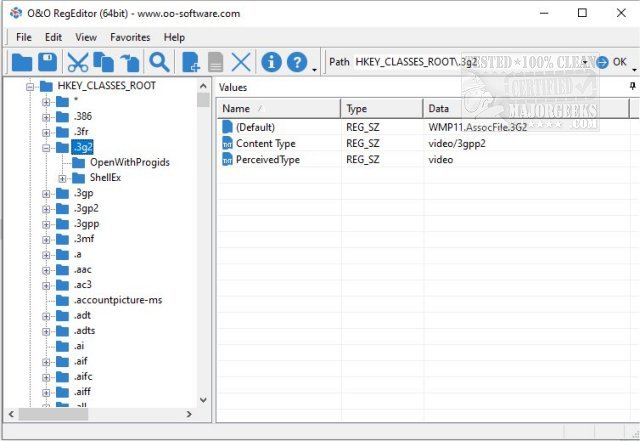This screenshot has height=441, width=640.
Task: Click the Content Type value icon
Action: [x=227, y=143]
